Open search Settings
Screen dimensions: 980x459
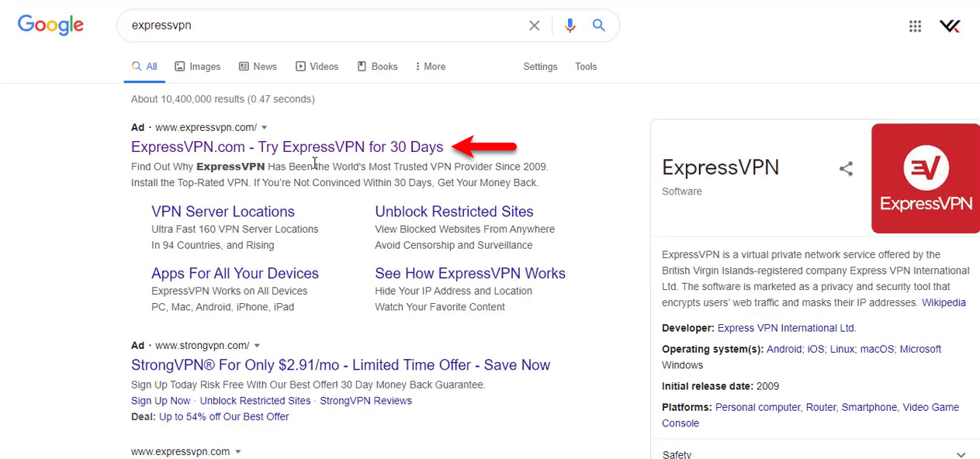541,67
